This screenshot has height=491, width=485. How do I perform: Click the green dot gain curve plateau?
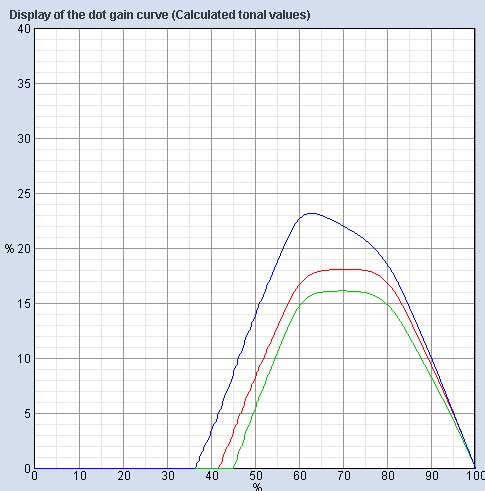(343, 291)
